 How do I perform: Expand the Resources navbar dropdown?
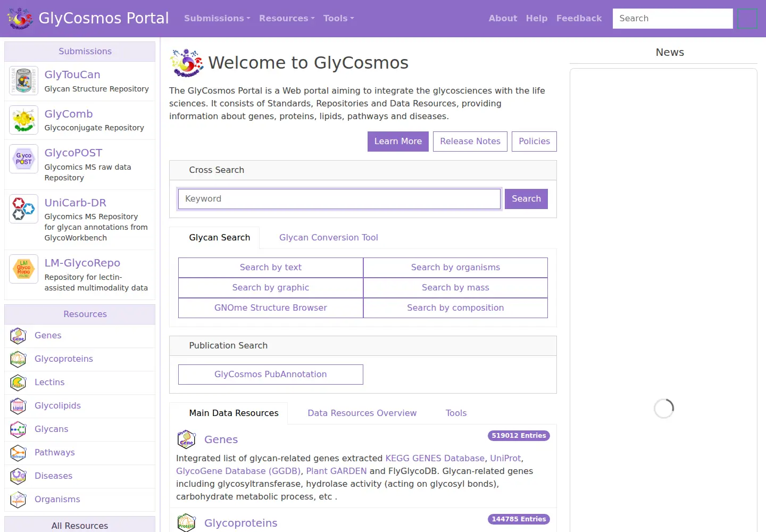pyautogui.click(x=287, y=18)
